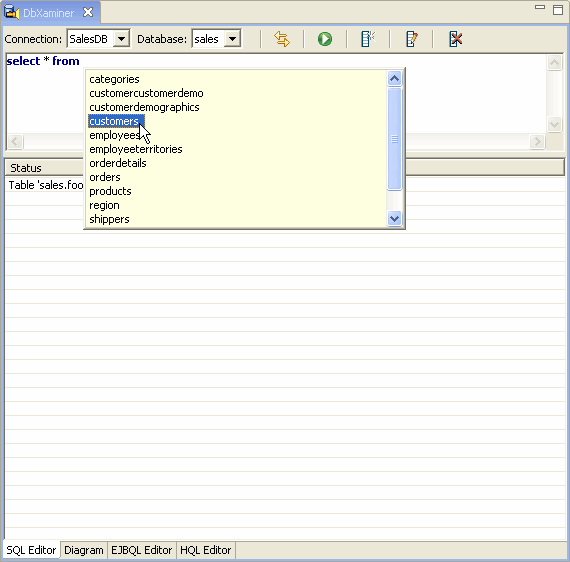This screenshot has height=562, width=570.
Task: Choose orderdetails from the list
Action: click(x=118, y=163)
